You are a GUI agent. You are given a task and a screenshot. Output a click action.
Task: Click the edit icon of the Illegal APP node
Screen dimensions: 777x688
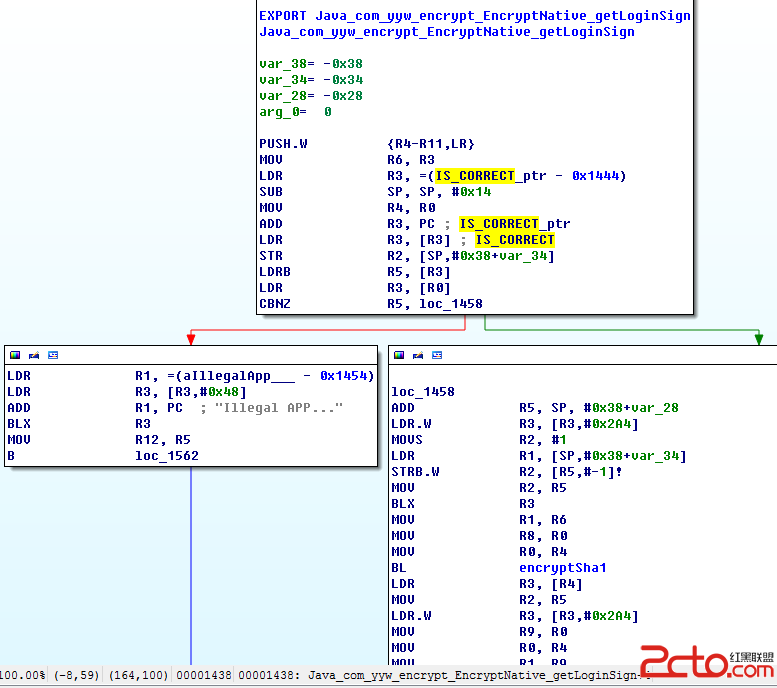34,355
